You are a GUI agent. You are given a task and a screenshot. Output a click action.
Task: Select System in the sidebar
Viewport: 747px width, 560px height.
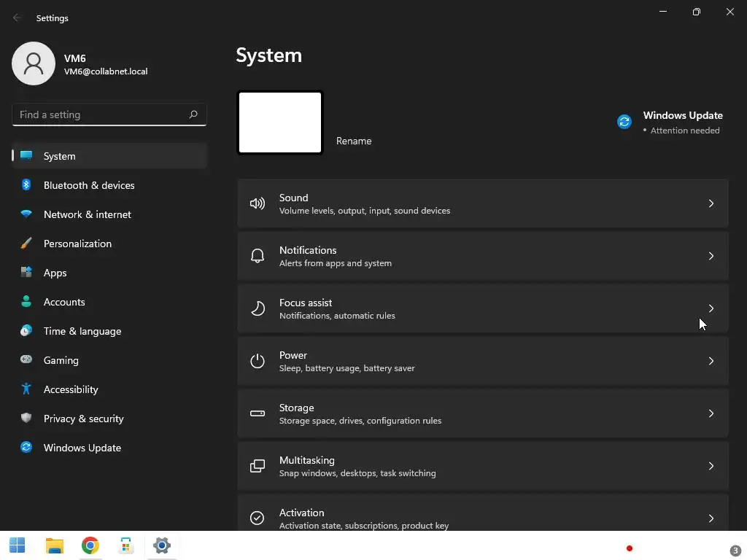(x=109, y=156)
